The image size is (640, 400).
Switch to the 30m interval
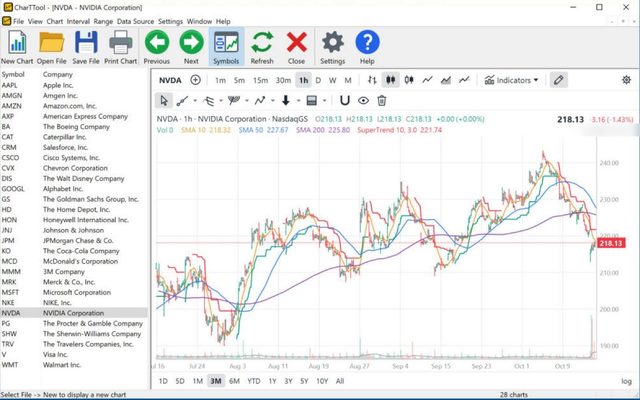pos(283,80)
